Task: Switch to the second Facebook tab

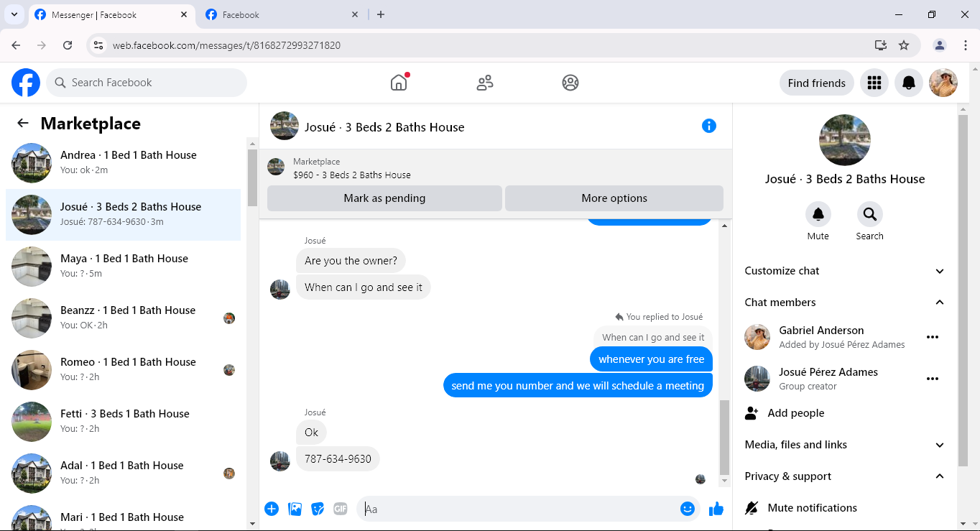Action: click(x=282, y=15)
